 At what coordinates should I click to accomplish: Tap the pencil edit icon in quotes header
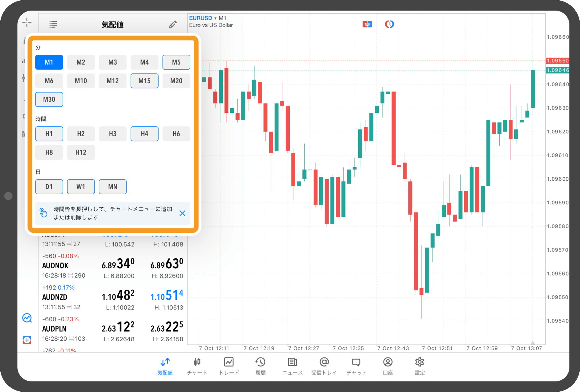[x=173, y=24]
